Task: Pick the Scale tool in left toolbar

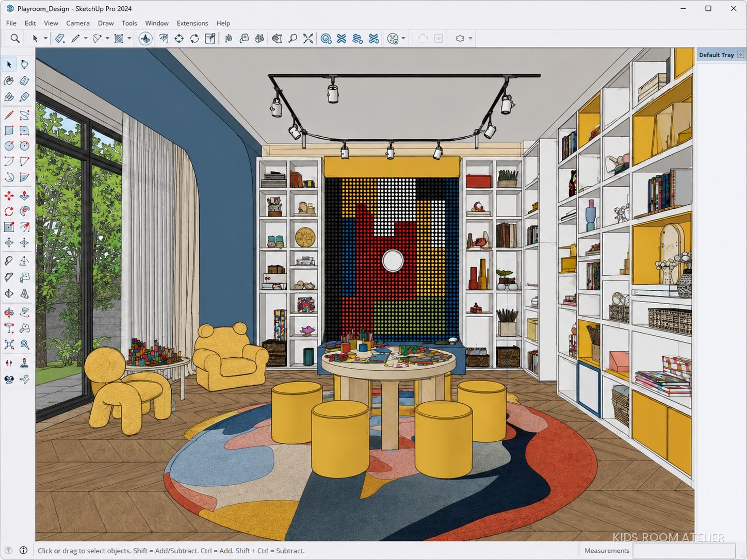Action: (x=9, y=227)
